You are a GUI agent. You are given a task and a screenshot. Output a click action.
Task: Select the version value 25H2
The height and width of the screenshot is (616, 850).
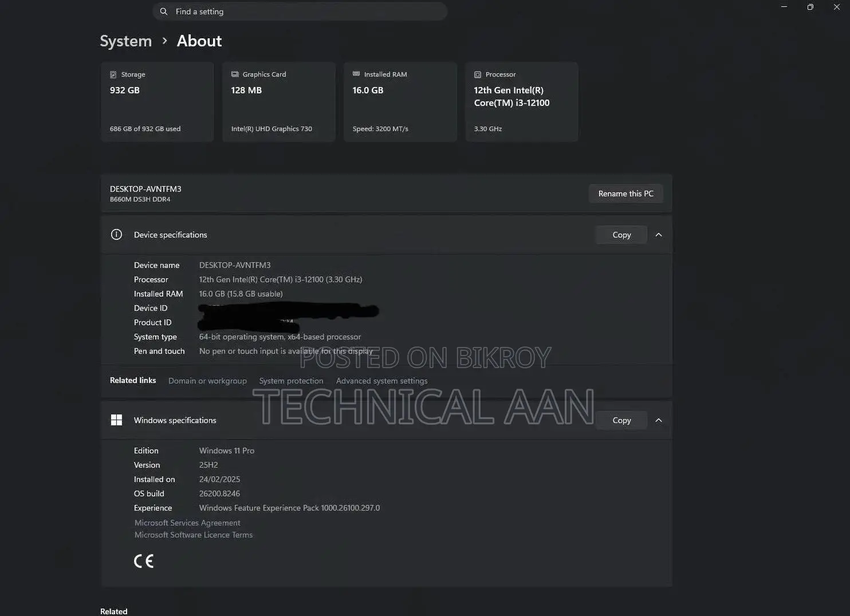click(x=208, y=465)
